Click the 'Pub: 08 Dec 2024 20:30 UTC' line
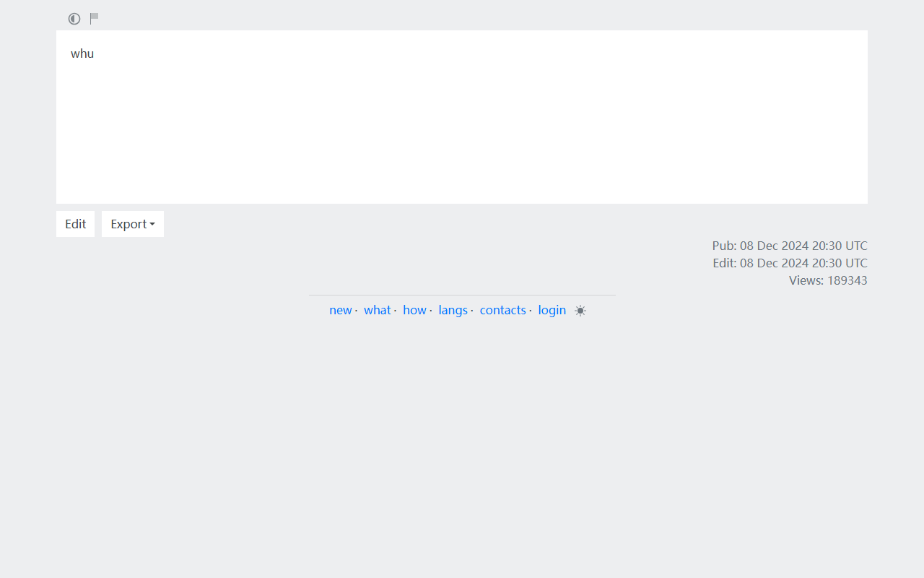This screenshot has height=578, width=924. coord(790,246)
